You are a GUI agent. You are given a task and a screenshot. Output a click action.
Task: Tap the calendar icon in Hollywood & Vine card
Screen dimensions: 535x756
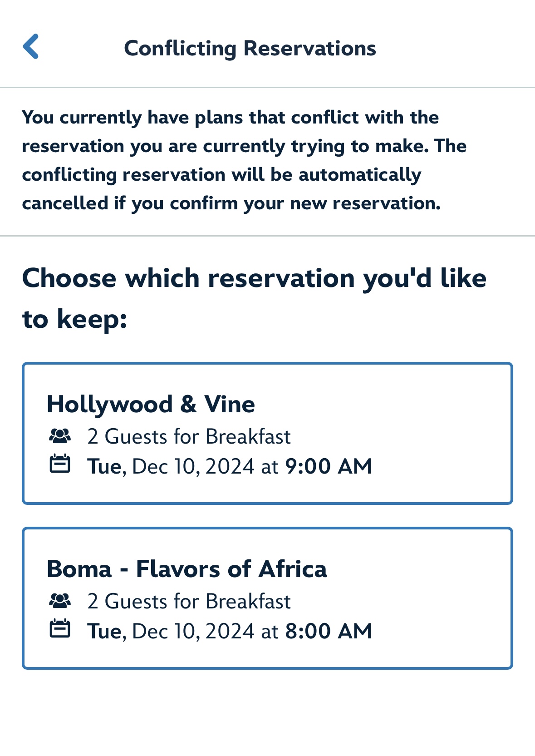[x=60, y=464]
